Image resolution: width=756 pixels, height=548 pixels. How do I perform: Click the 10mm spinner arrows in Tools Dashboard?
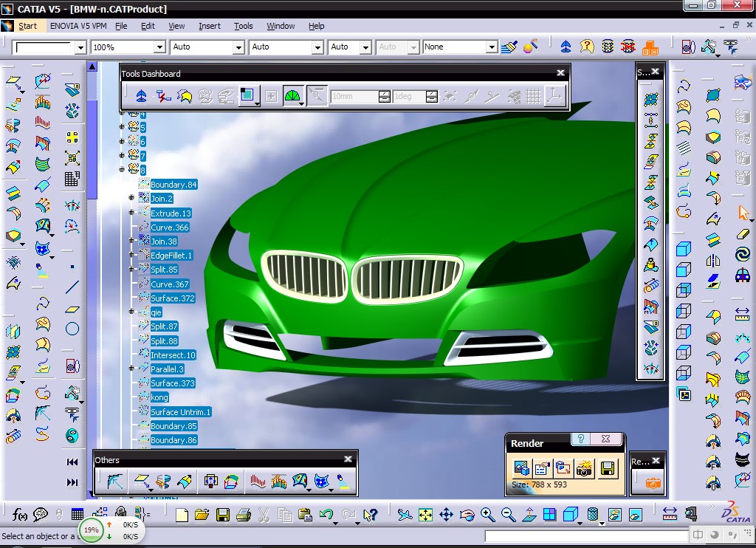coord(384,96)
